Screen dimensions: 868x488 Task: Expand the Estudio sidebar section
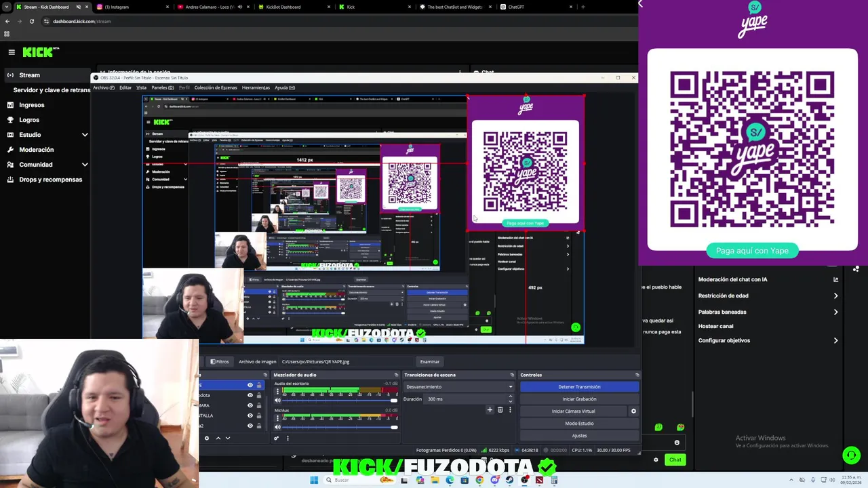pos(85,135)
